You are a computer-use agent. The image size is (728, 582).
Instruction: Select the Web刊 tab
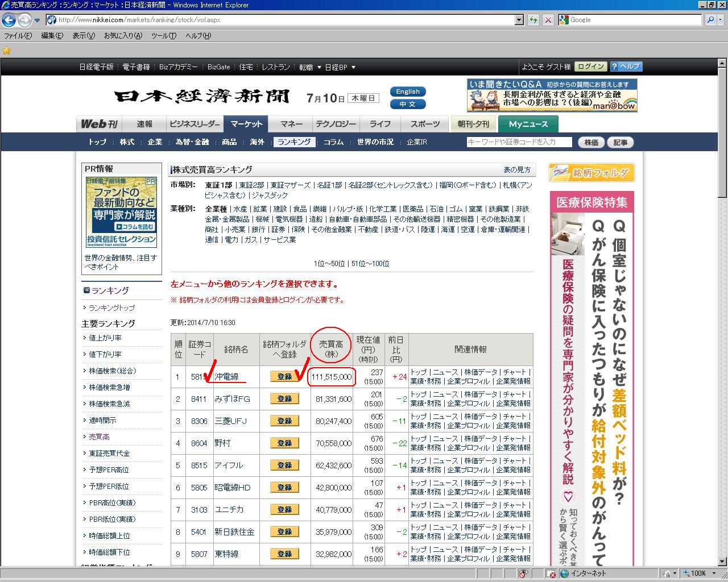99,124
